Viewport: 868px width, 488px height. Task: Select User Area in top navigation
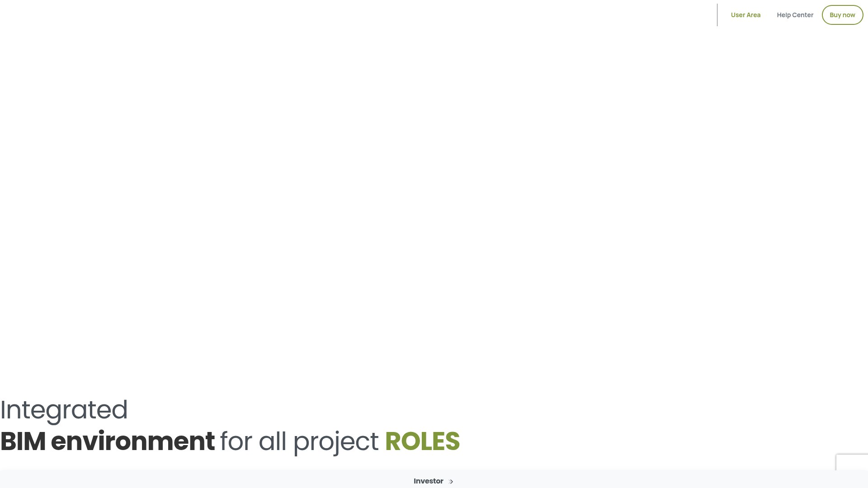pos(745,14)
